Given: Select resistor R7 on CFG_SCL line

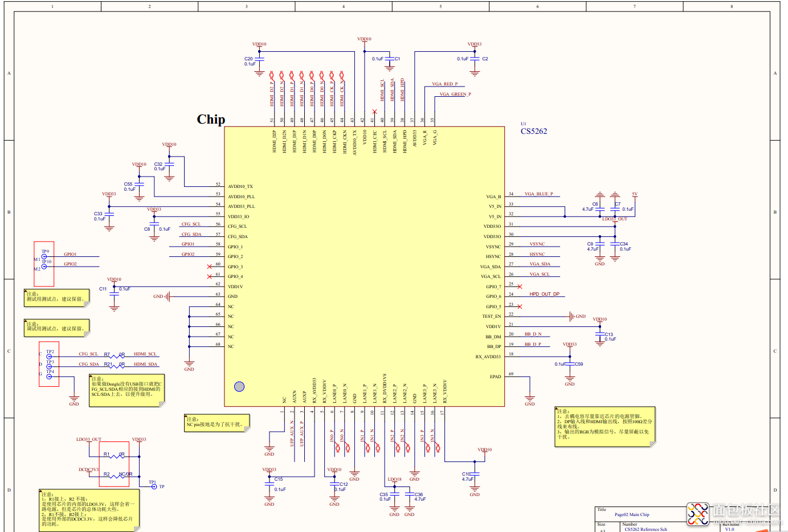Looking at the screenshot, I should 117,357.
